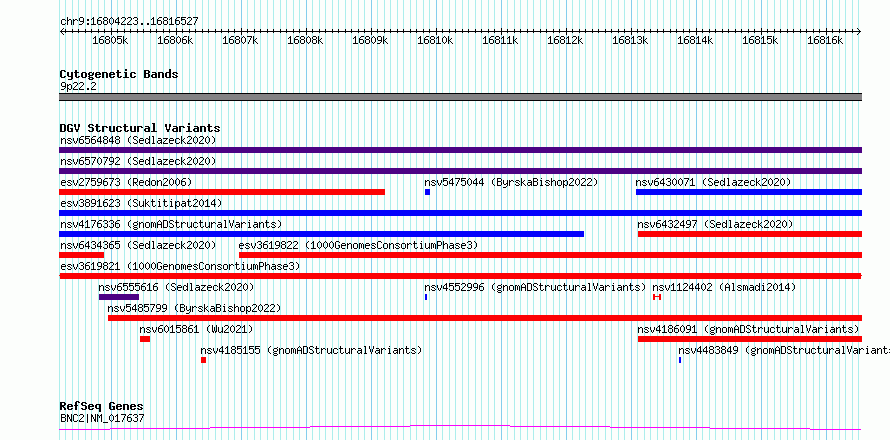
Task: Click the 16810k ruler tick label
Action: (x=435, y=40)
